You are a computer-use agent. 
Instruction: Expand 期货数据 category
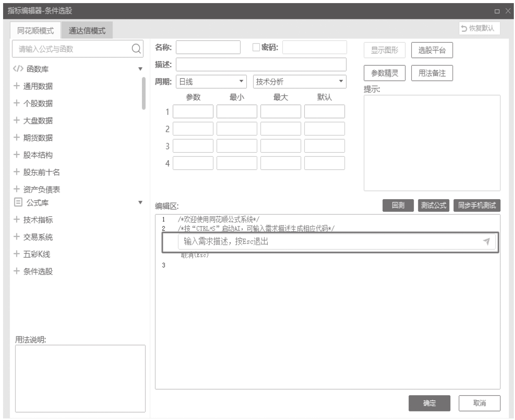click(x=17, y=138)
